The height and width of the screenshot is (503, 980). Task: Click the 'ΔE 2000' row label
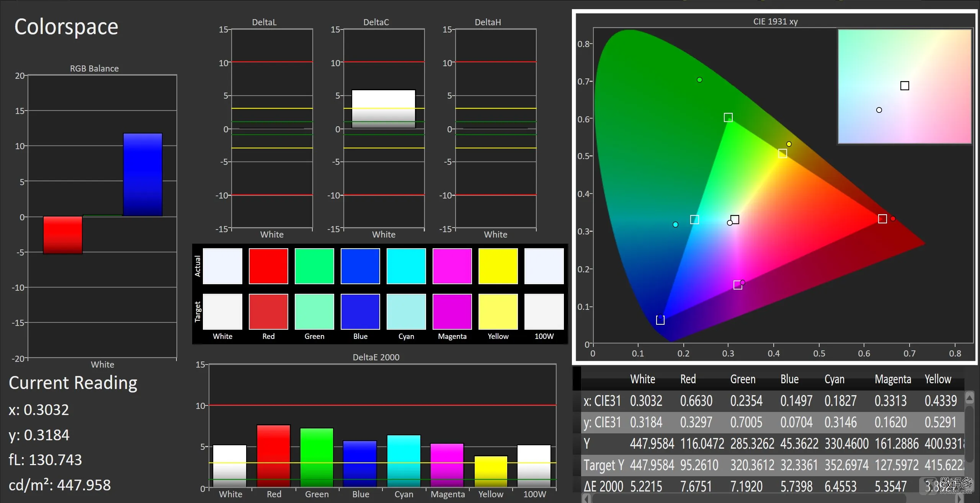[604, 487]
